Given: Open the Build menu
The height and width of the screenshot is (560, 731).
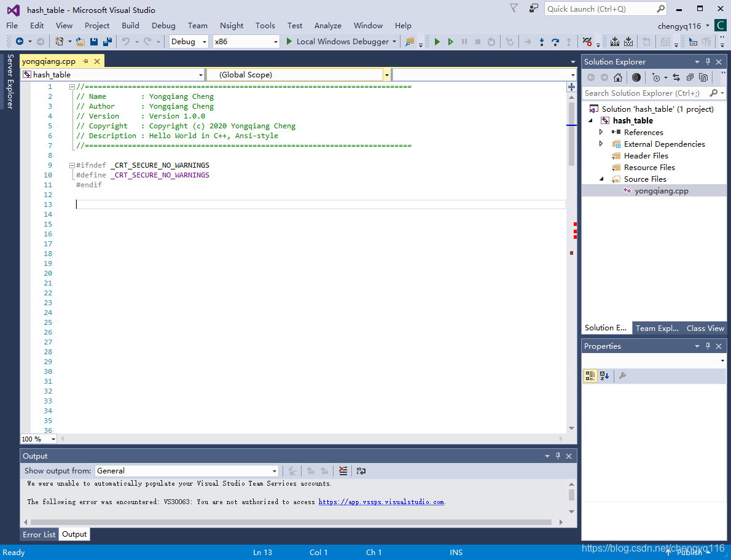Looking at the screenshot, I should coord(130,26).
